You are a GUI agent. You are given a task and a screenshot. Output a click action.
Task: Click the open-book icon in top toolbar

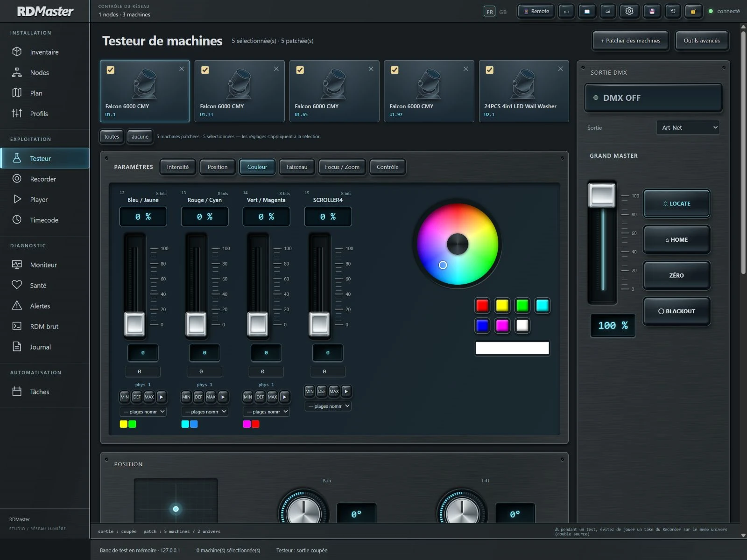(x=587, y=11)
